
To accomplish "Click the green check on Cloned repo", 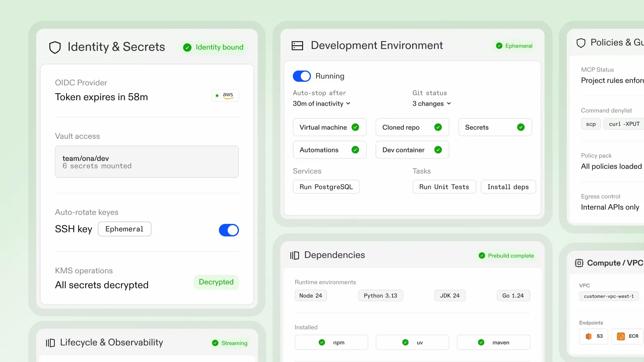I will pos(438,127).
